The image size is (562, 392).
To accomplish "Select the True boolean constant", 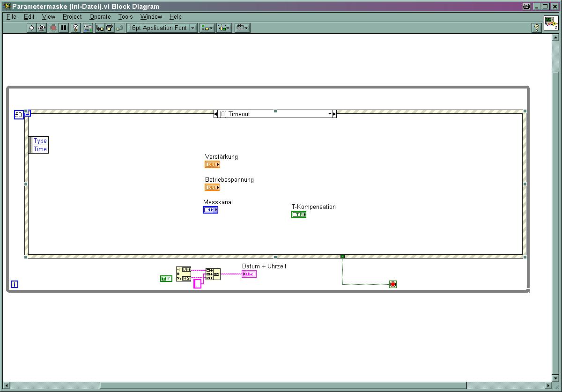I will point(166,279).
